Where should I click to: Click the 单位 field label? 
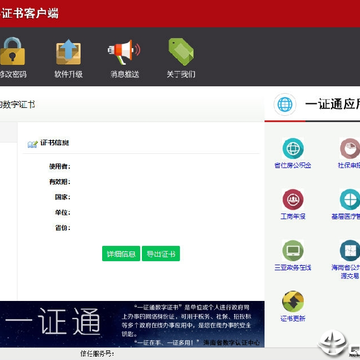pos(63,213)
